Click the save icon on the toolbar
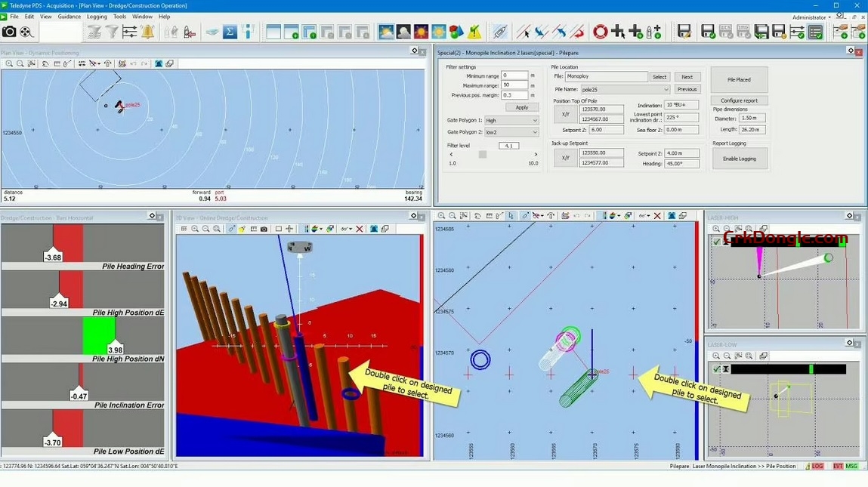Image resolution: width=868 pixels, height=487 pixels. 685,31
